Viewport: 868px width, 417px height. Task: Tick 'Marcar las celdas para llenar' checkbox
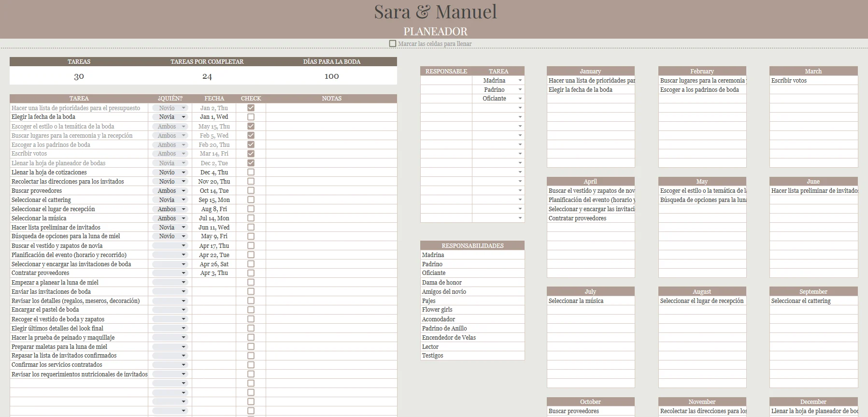coord(393,43)
